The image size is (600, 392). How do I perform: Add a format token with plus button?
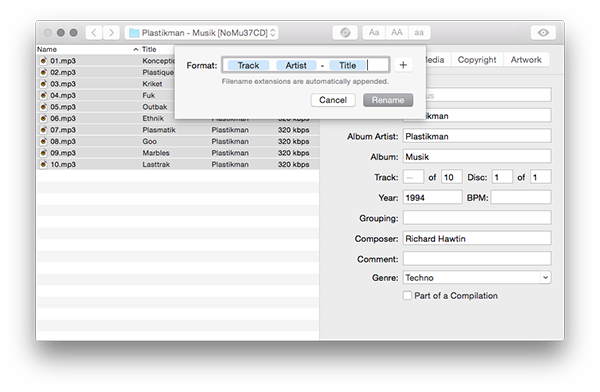[403, 65]
